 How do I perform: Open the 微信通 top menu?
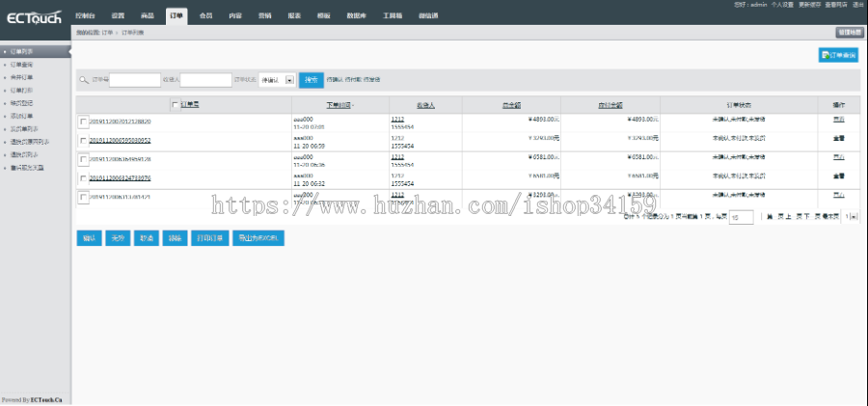428,16
